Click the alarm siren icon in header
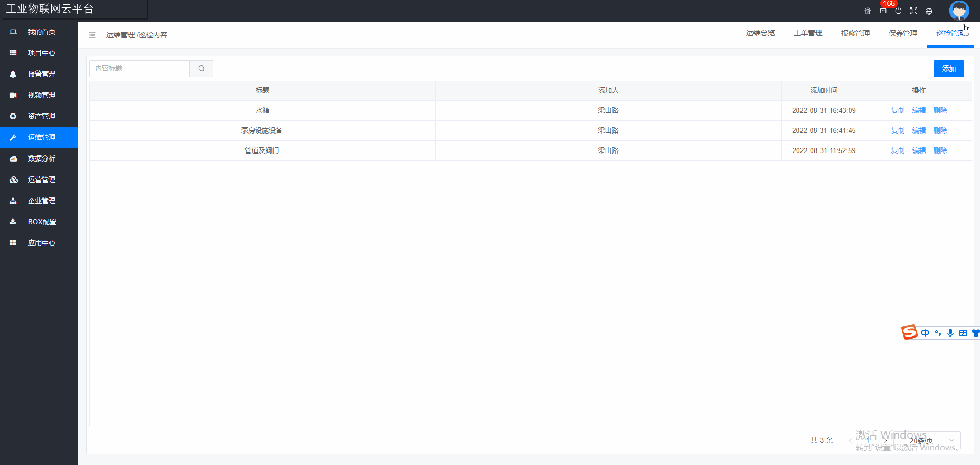 868,11
